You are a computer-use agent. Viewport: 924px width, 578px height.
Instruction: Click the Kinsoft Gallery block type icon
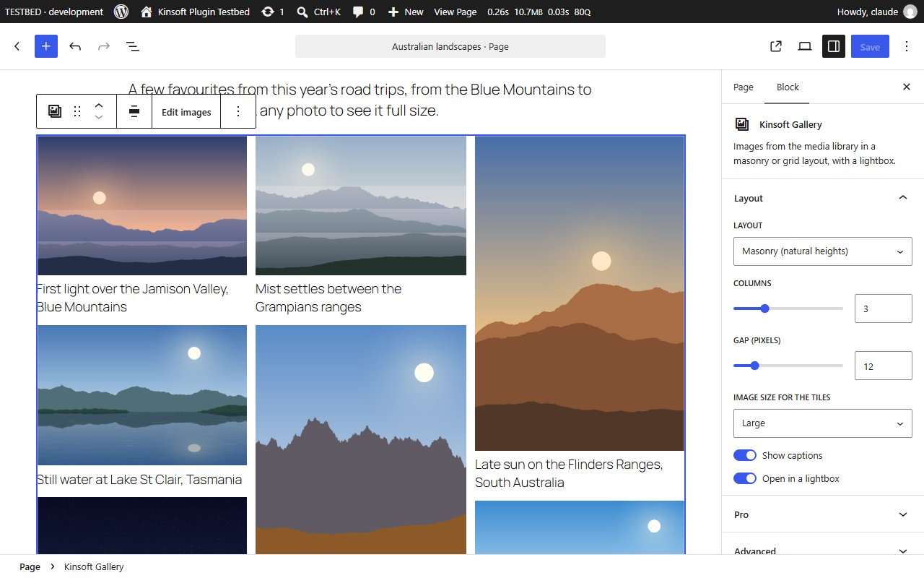tap(55, 111)
